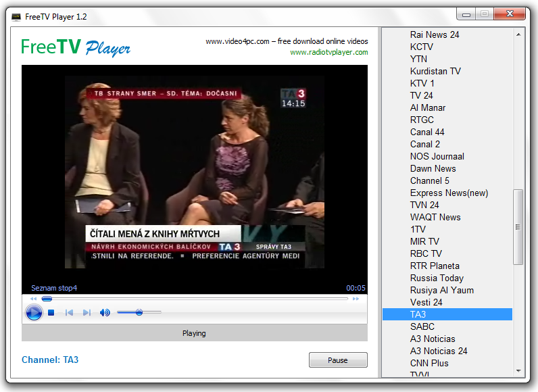
Task: Select 1TV channel
Action: point(447,229)
